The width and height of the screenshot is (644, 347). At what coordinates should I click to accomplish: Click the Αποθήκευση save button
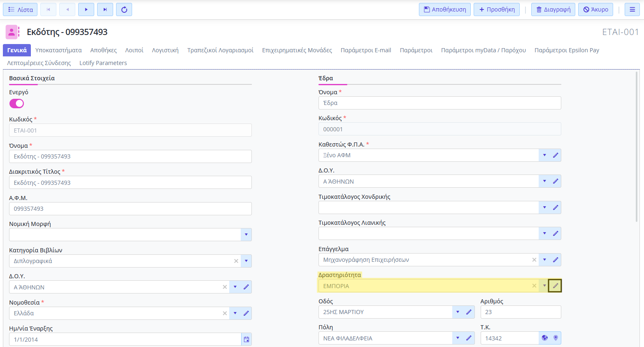pos(445,9)
